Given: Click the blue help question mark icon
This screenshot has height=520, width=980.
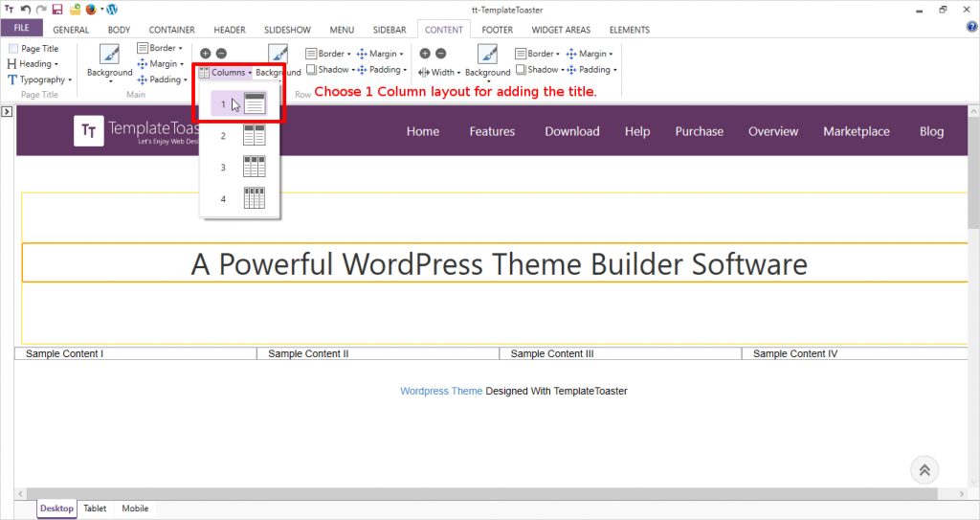Looking at the screenshot, I should point(971,28).
